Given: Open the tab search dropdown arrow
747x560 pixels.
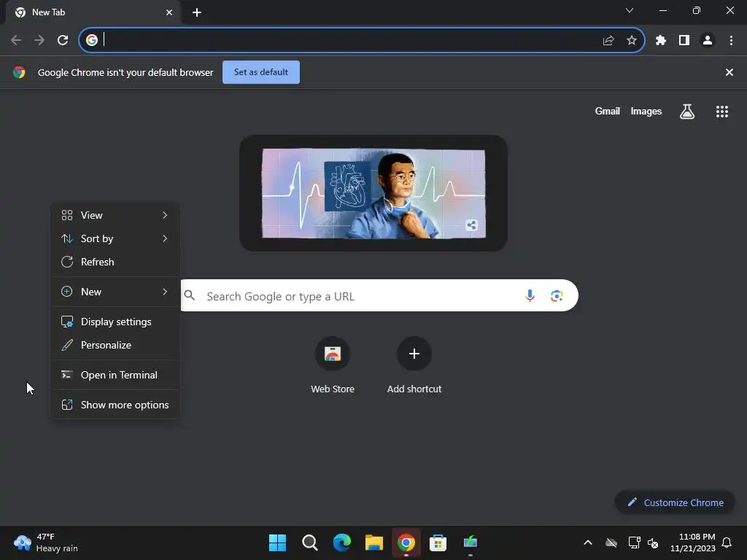Looking at the screenshot, I should pos(630,10).
